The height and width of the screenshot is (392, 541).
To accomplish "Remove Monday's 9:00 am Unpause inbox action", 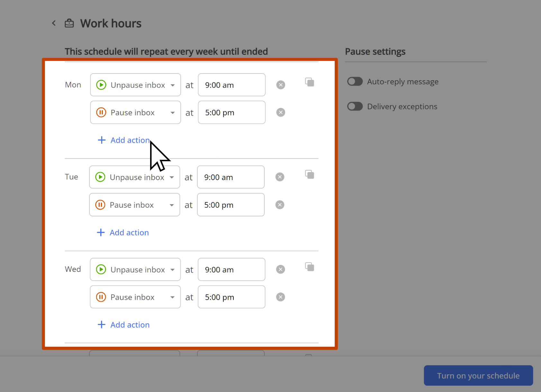I will [x=281, y=85].
